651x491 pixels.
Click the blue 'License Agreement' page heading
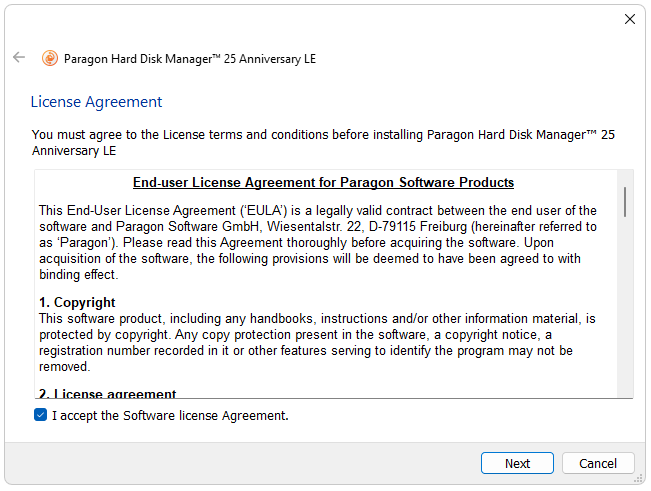tap(96, 102)
